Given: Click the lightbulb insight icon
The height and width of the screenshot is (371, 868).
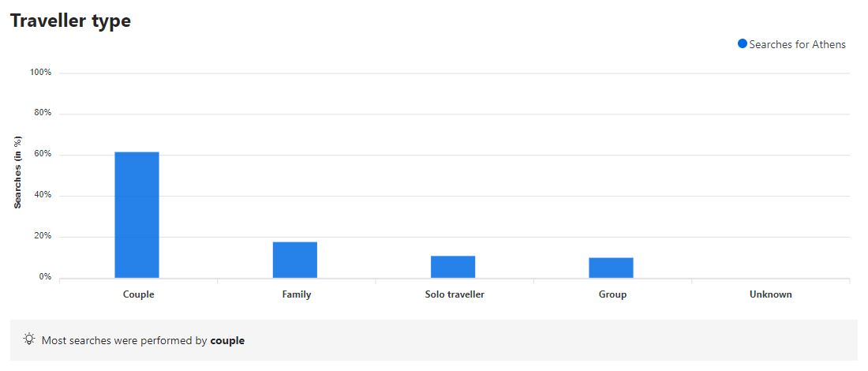Looking at the screenshot, I should tap(29, 340).
